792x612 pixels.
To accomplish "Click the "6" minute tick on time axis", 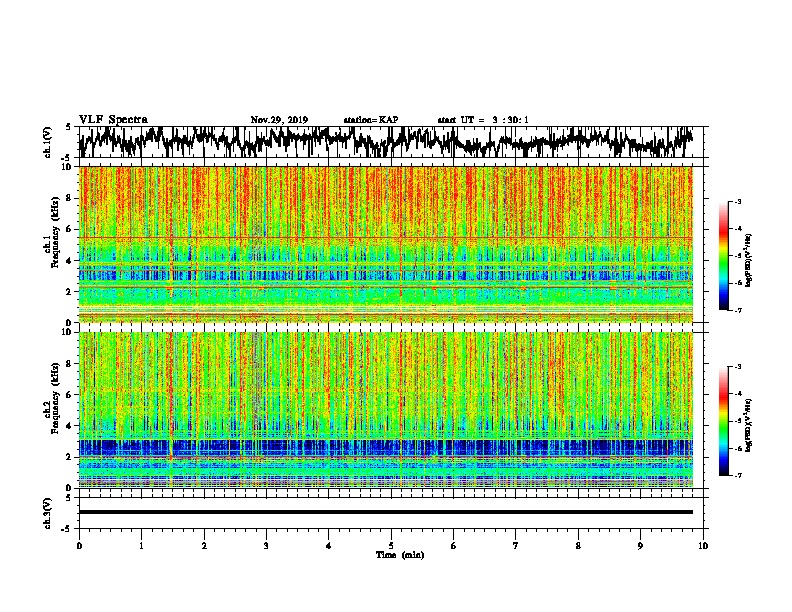I will click(x=454, y=546).
